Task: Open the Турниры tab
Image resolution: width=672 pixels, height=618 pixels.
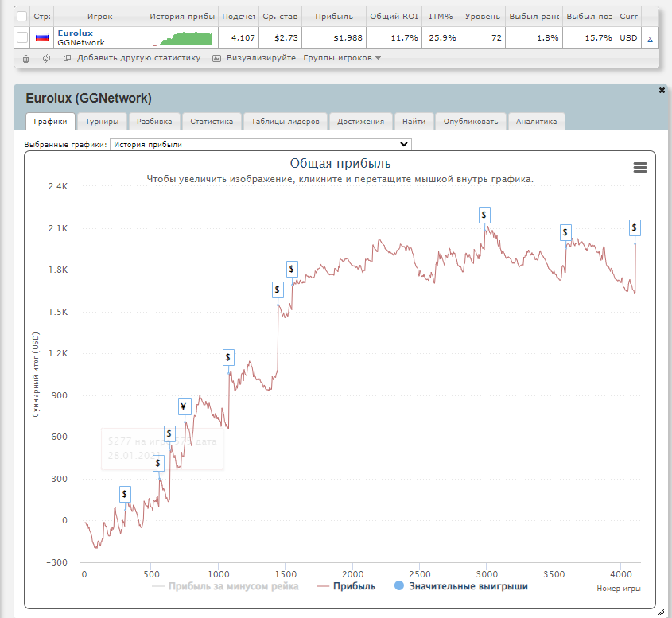Action: point(102,121)
